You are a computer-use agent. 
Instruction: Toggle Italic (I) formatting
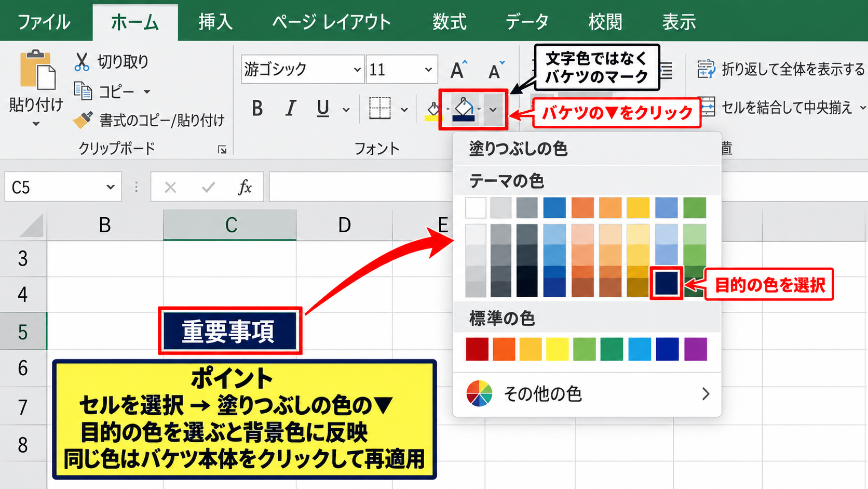coord(290,109)
